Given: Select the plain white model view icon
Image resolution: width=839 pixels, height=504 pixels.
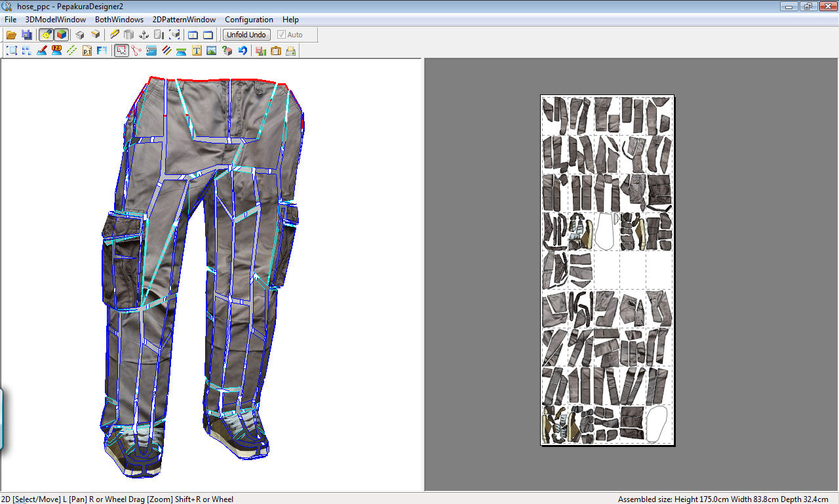Looking at the screenshot, I should point(80,35).
